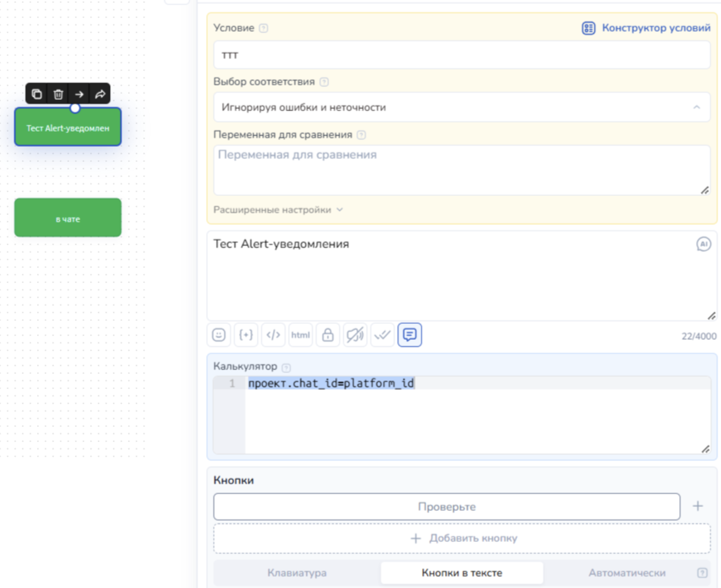The width and height of the screenshot is (721, 588).
Task: Switch to the 'Автоматически' tab
Action: pos(627,573)
